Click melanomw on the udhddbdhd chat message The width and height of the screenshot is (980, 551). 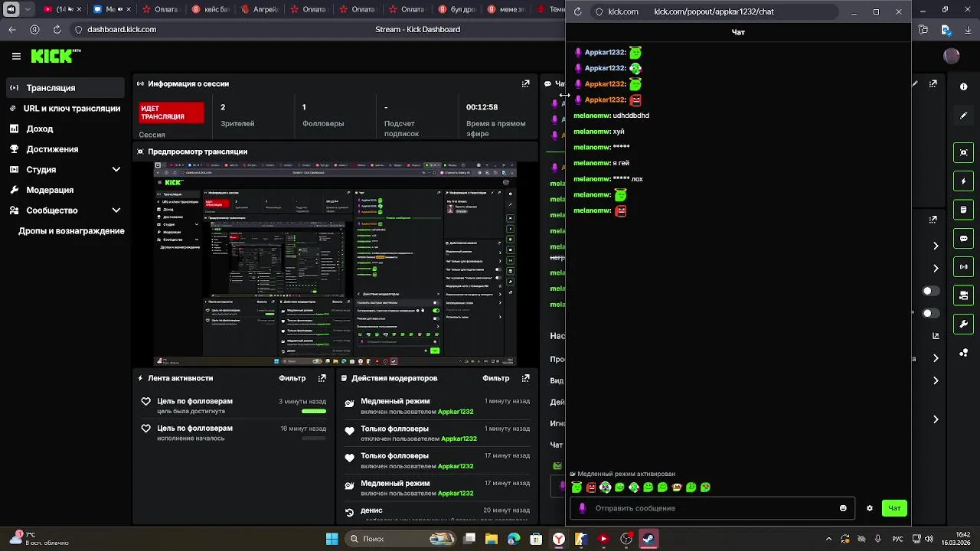pyautogui.click(x=591, y=116)
